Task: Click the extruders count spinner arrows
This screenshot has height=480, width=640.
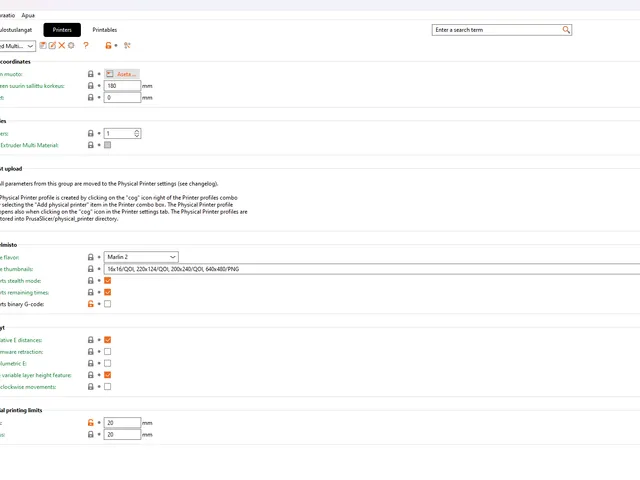Action: 137,133
